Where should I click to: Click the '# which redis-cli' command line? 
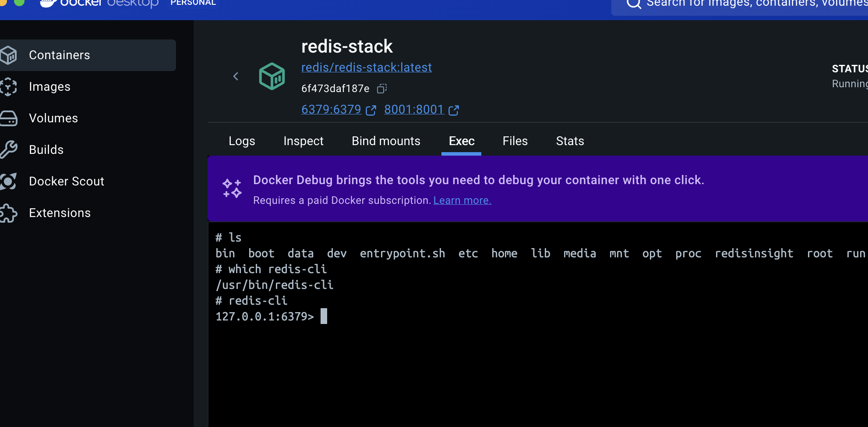click(271, 269)
